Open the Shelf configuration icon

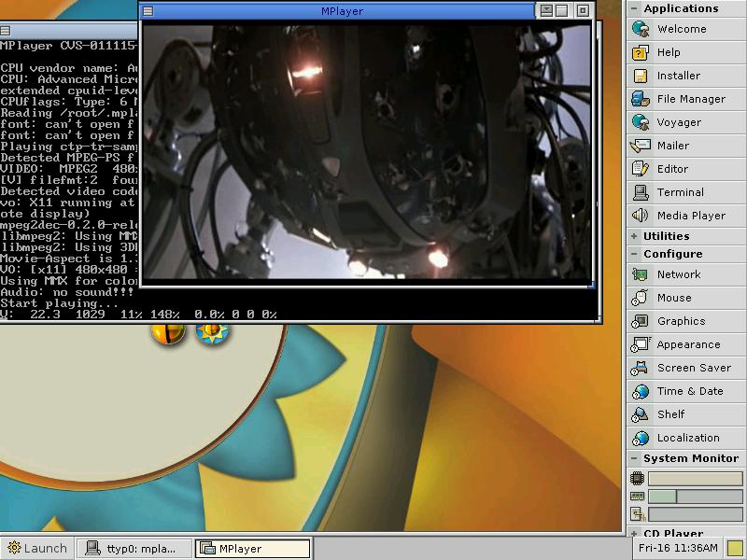pyautogui.click(x=641, y=414)
